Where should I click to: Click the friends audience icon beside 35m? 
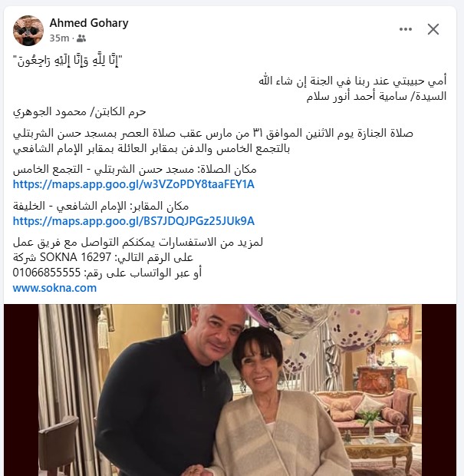click(x=81, y=38)
